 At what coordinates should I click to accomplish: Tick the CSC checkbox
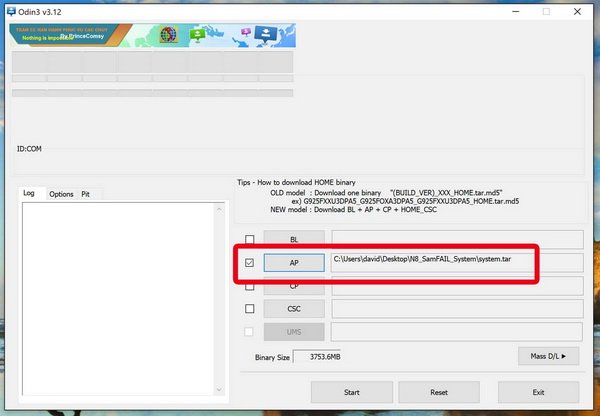click(249, 309)
